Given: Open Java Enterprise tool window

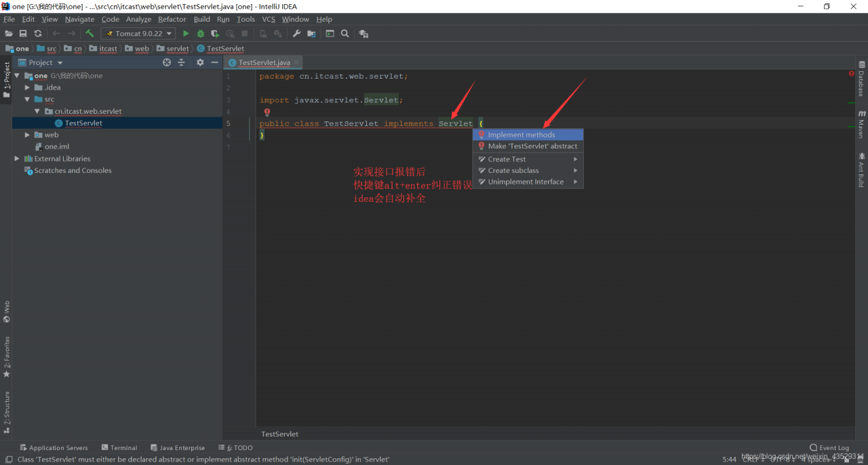Looking at the screenshot, I should (x=177, y=447).
